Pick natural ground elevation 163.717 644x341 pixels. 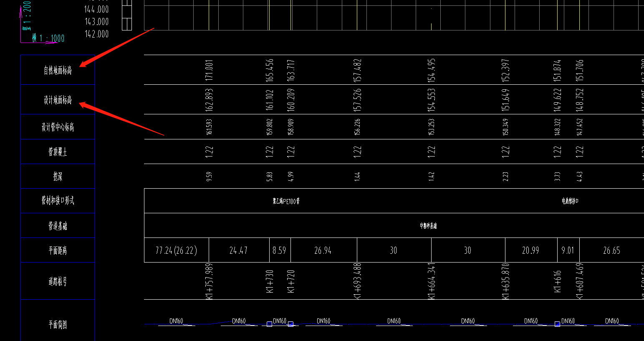click(x=291, y=70)
